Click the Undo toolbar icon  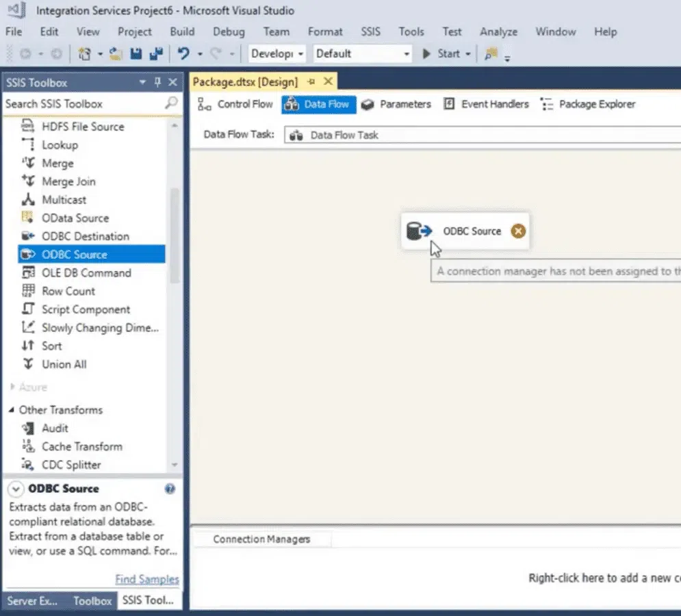[x=183, y=54]
